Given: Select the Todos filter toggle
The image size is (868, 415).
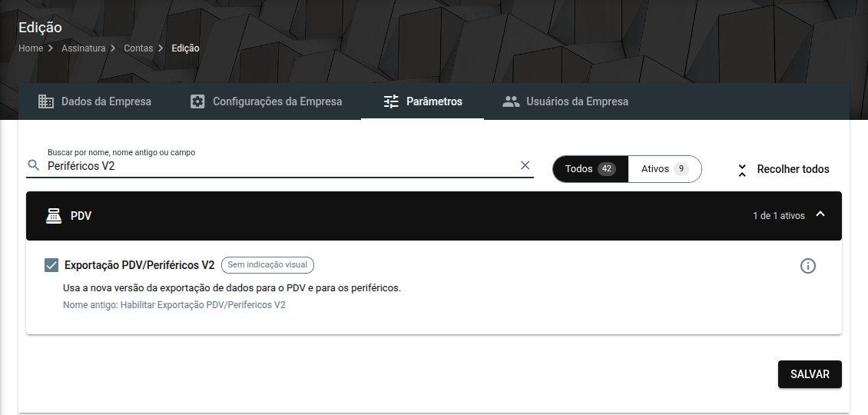Looking at the screenshot, I should point(590,169).
